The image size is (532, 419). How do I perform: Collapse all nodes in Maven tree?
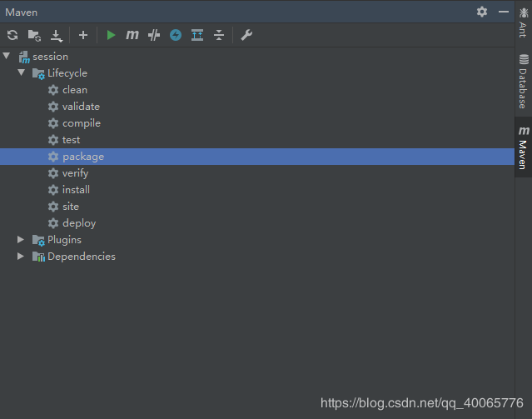pyautogui.click(x=219, y=35)
